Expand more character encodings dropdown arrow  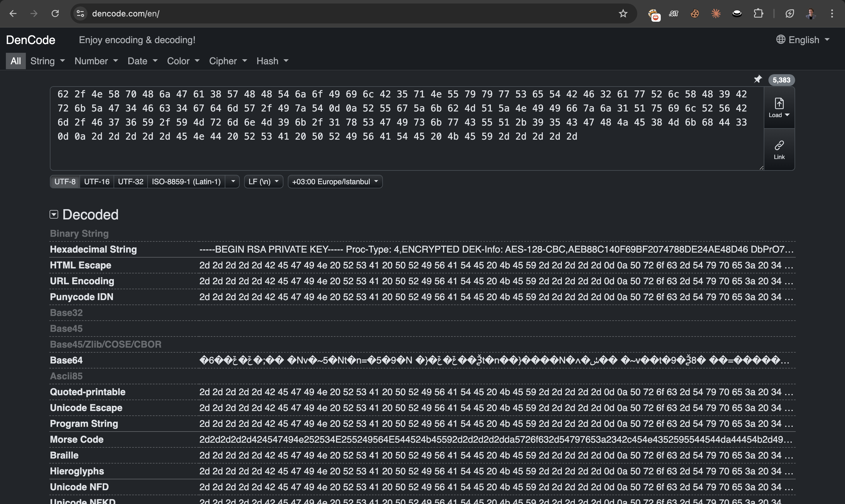[x=233, y=182]
